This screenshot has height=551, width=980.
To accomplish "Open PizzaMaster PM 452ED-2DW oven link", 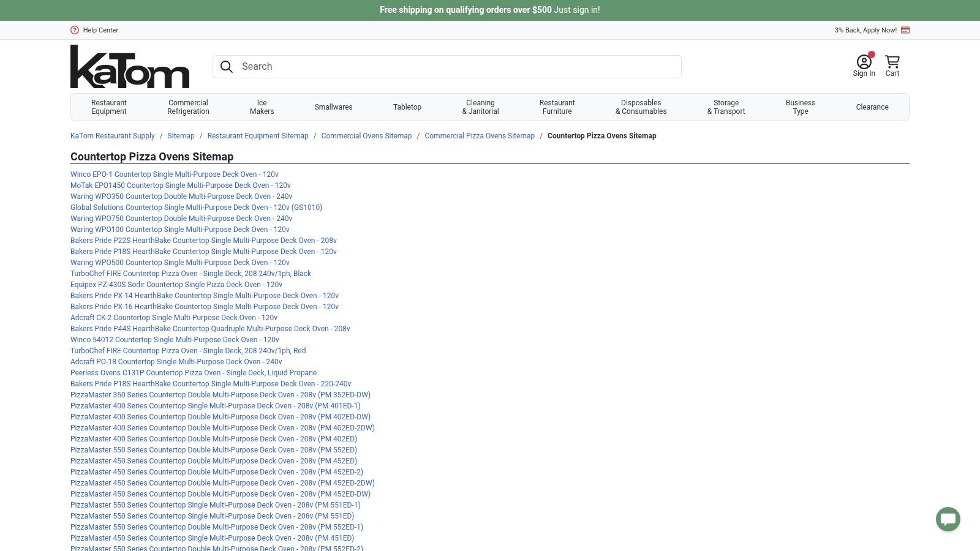I will (x=222, y=483).
